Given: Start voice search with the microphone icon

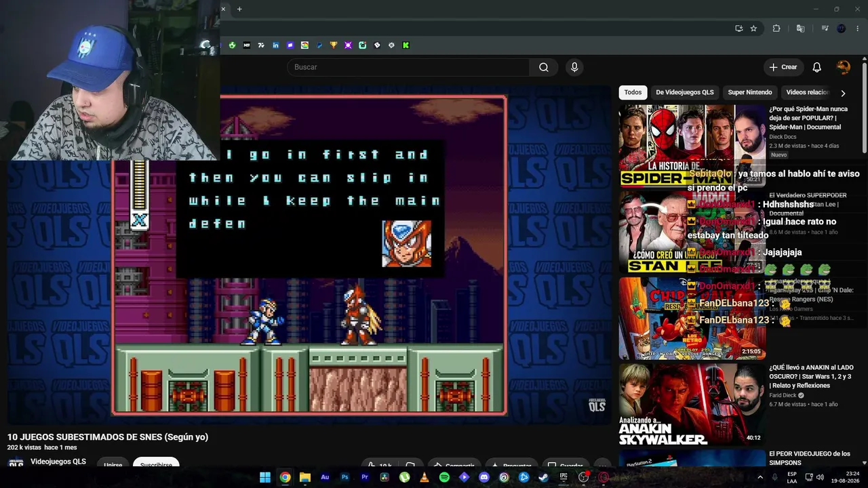Looking at the screenshot, I should pos(574,67).
